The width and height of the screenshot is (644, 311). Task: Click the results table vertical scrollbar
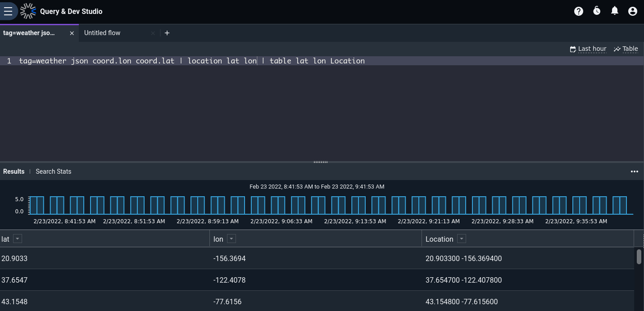point(639,257)
